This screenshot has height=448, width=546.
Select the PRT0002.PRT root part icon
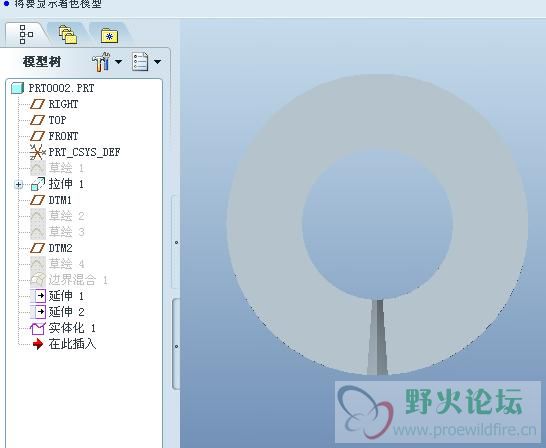17,88
